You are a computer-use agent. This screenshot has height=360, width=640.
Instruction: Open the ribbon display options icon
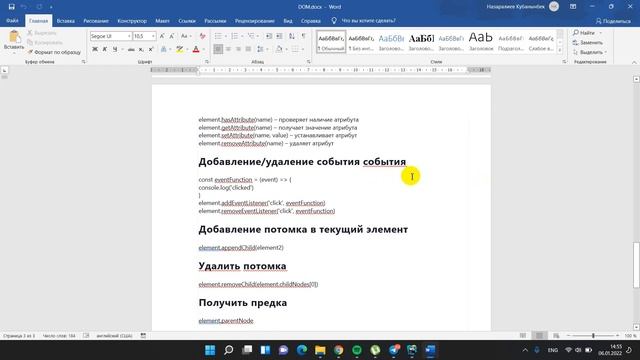tap(573, 7)
